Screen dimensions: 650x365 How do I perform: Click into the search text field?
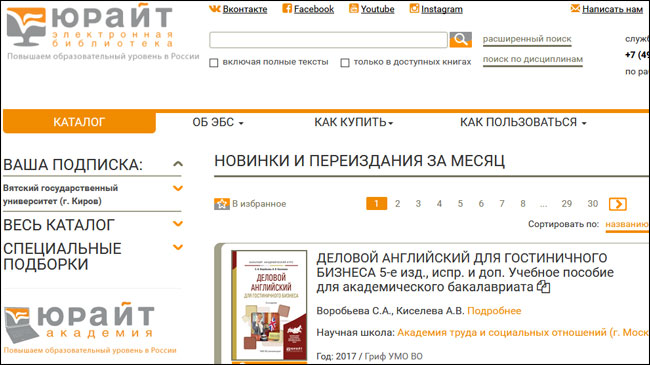point(328,40)
